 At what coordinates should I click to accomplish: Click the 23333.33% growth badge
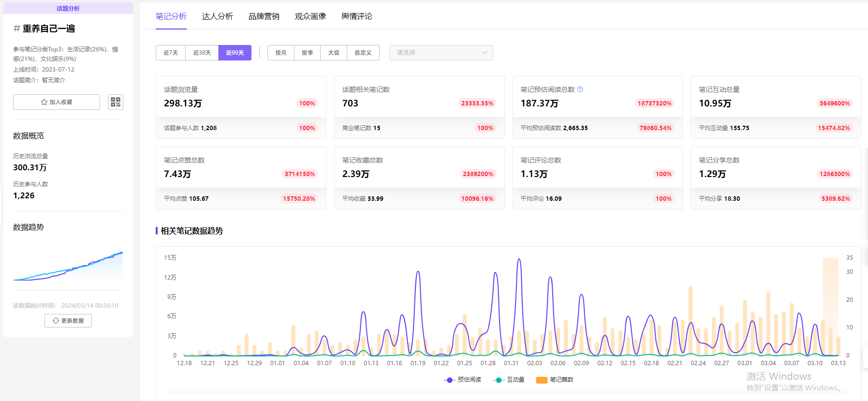(x=477, y=103)
